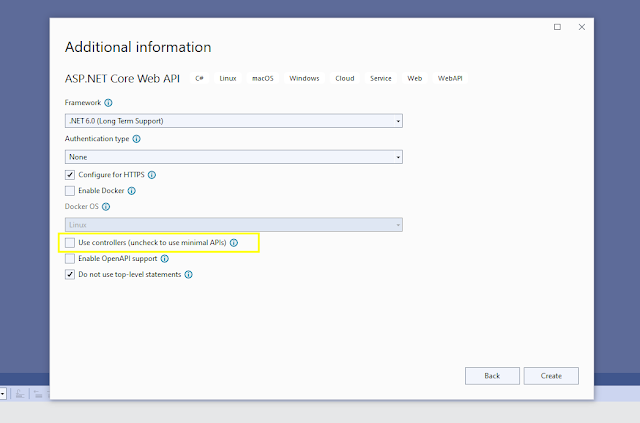The image size is (640, 423).
Task: Click the macOS tag label
Action: (263, 78)
